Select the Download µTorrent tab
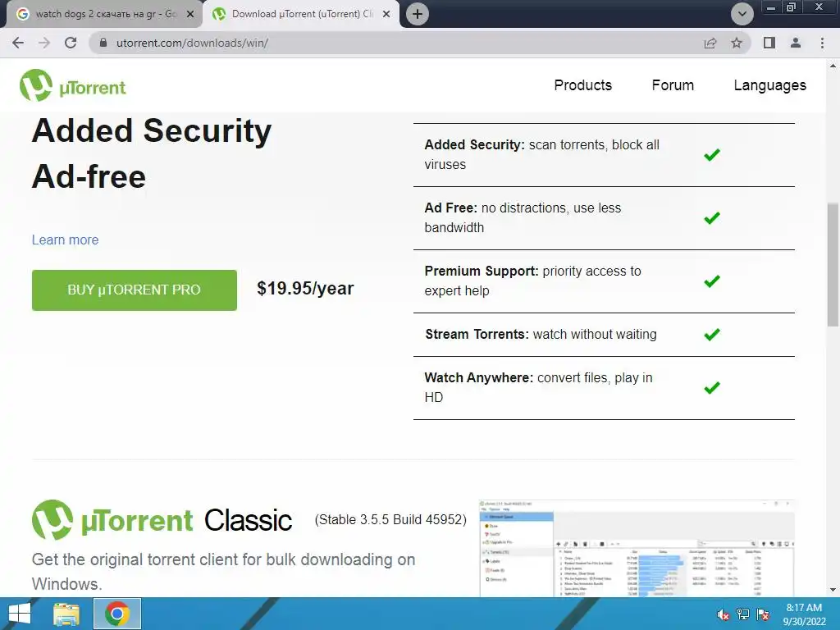The image size is (840, 630). 300,14
